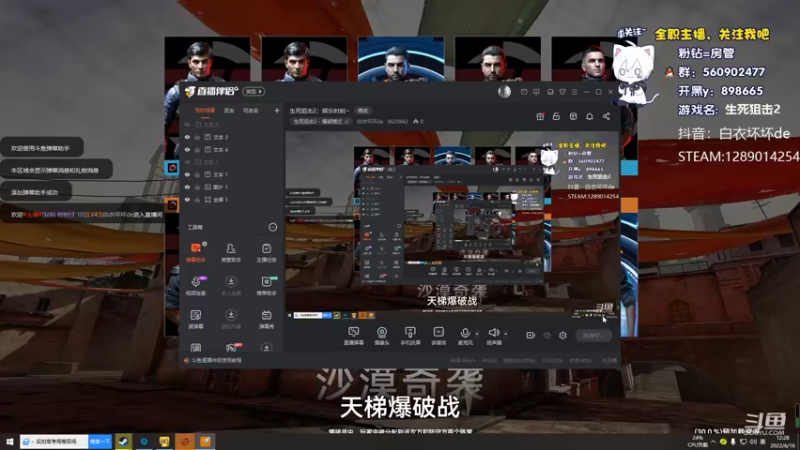The width and height of the screenshot is (800, 450).
Task: Open the store icon next to the bell
Action: coord(573,116)
